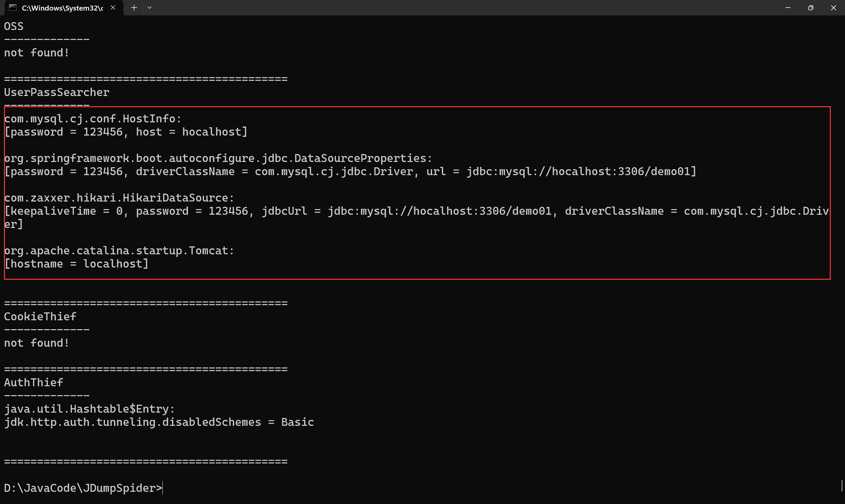Click the OSS heading at top
The width and height of the screenshot is (845, 504).
[x=14, y=26]
